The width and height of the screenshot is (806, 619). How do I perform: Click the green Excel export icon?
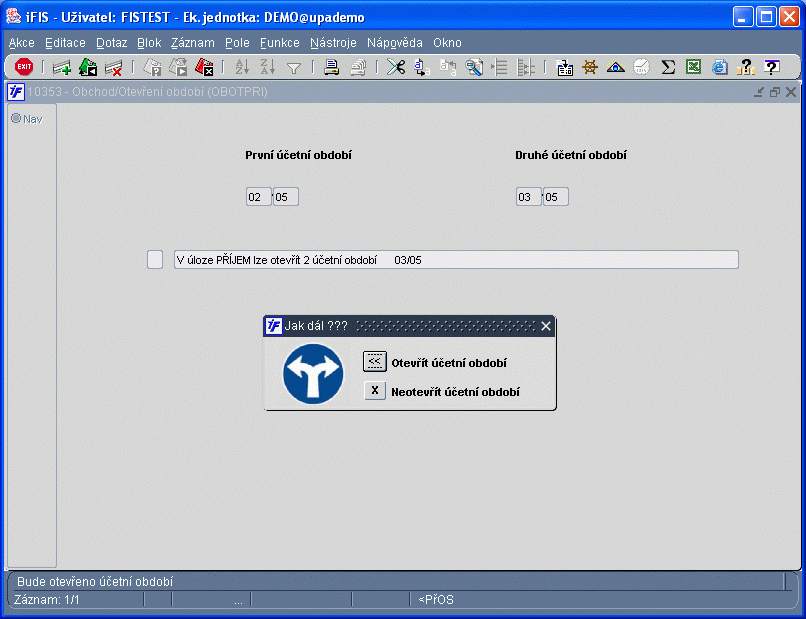tap(693, 67)
